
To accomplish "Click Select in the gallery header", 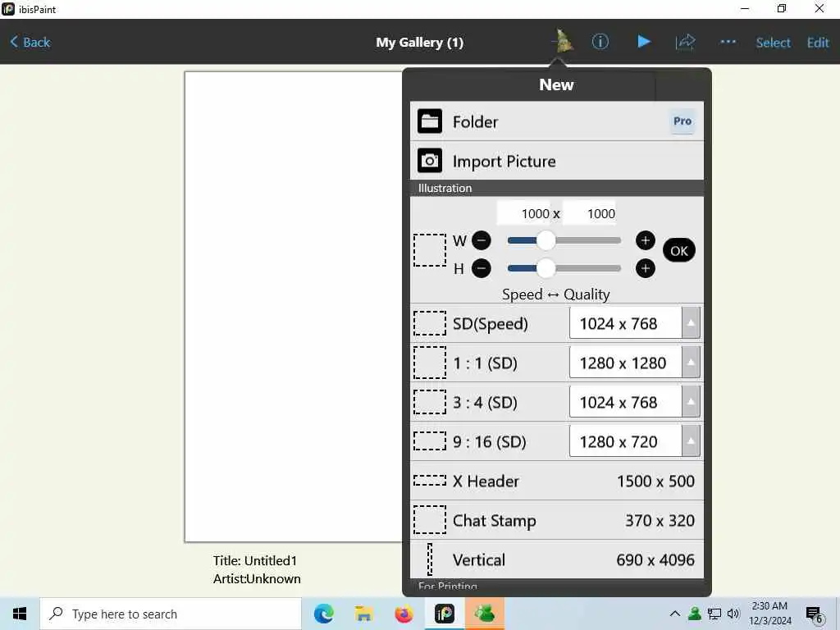I will tap(773, 43).
